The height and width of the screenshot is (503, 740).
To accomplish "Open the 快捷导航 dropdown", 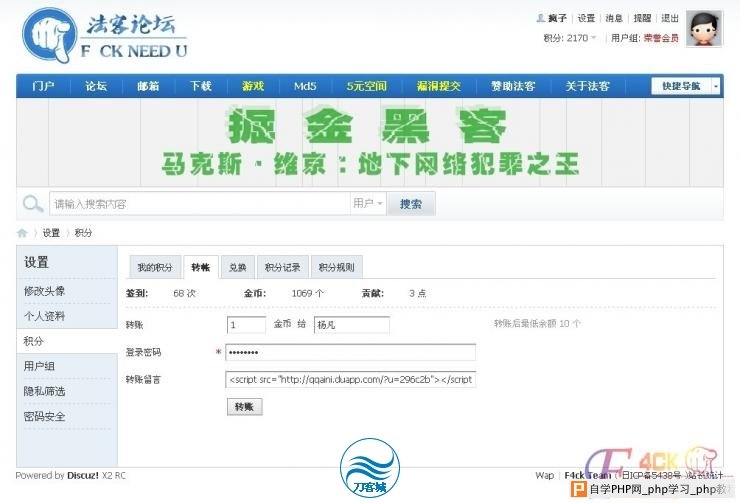I will click(x=685, y=86).
